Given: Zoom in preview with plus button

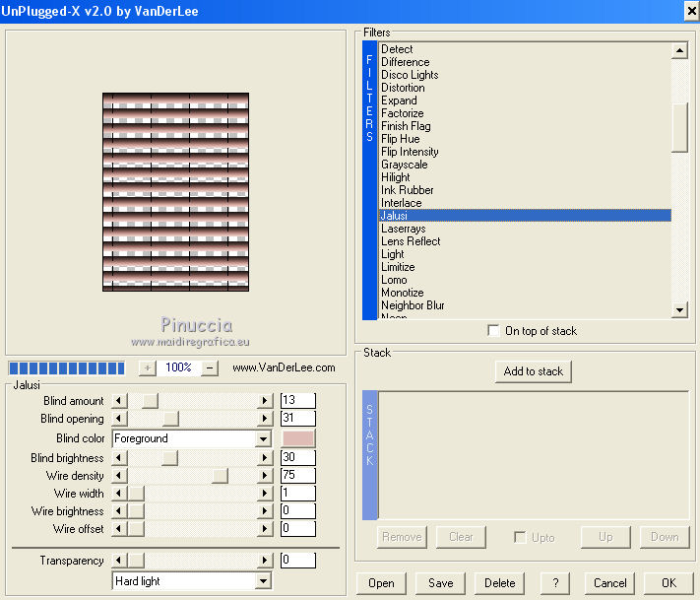Looking at the screenshot, I should pyautogui.click(x=148, y=368).
